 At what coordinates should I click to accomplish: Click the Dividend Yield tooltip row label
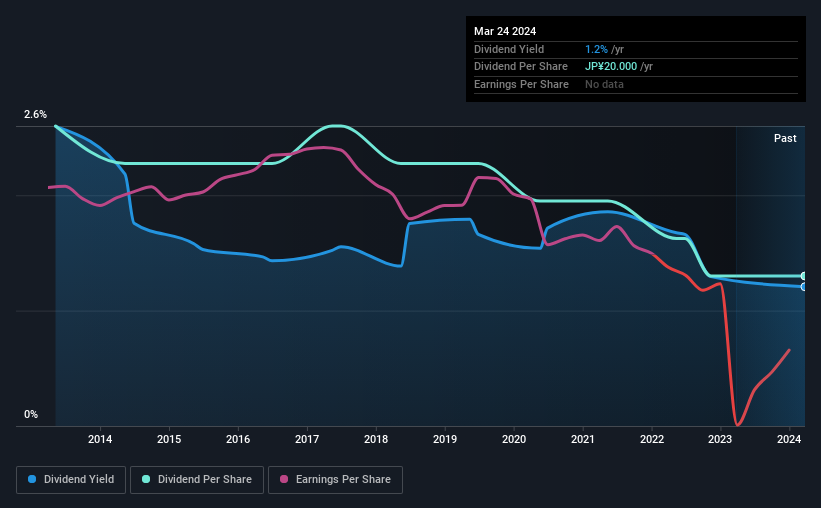tap(509, 49)
